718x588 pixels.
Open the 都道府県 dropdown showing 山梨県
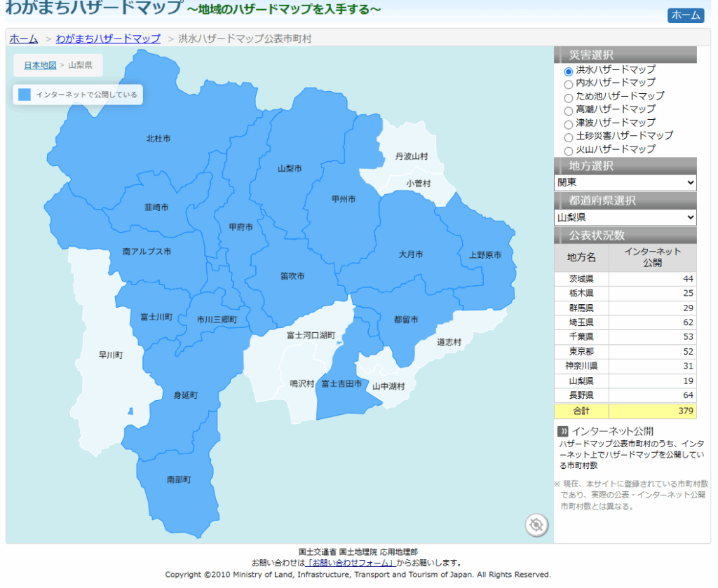tap(625, 217)
